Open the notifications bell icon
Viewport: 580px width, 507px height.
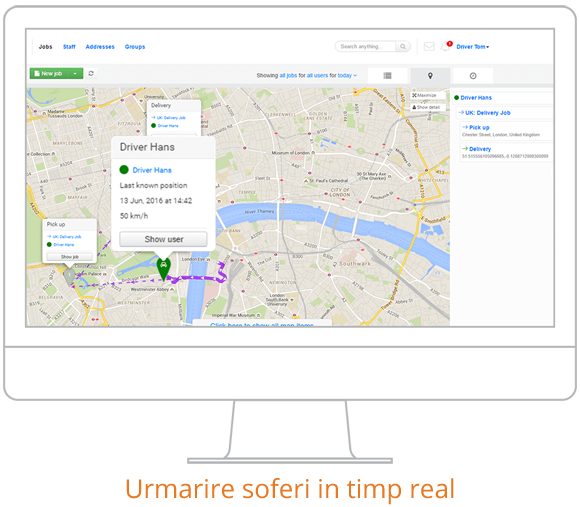click(x=445, y=47)
